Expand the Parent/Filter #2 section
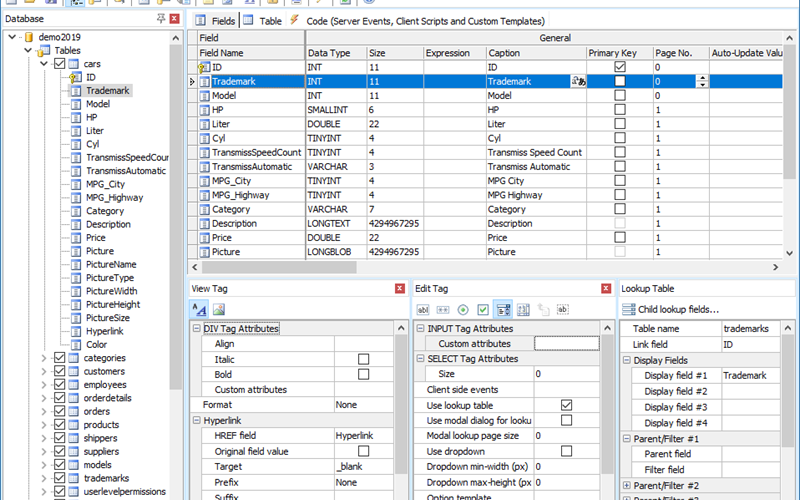Image resolution: width=800 pixels, height=500 pixels. (x=627, y=485)
